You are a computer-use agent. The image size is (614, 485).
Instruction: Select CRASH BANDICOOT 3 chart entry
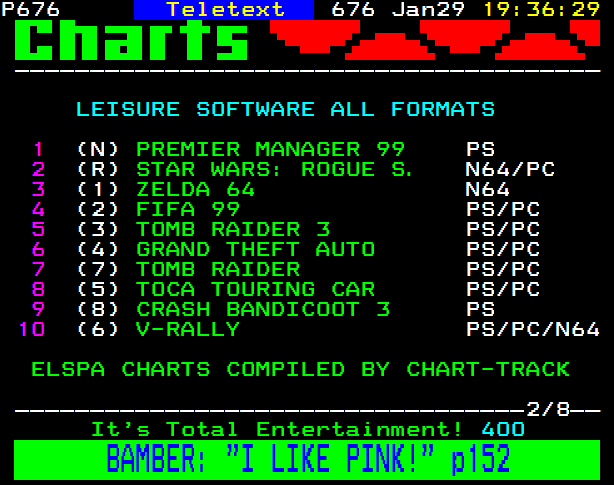(x=263, y=309)
